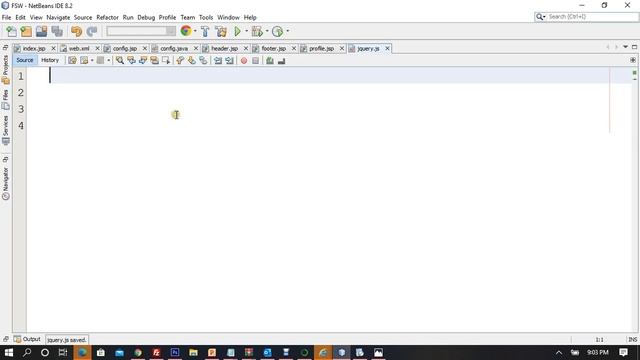Close the footer.jsp tab
The height and width of the screenshot is (360, 640).
click(x=293, y=49)
